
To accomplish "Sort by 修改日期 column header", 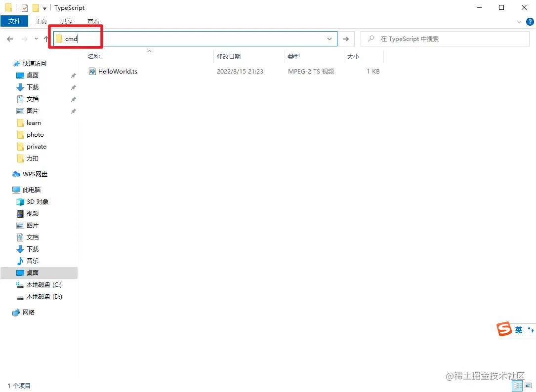I will (229, 57).
